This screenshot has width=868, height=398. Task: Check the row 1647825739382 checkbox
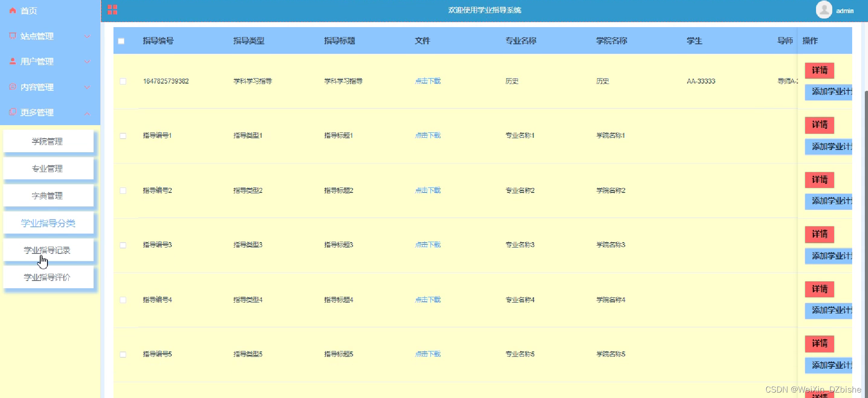[x=123, y=81]
